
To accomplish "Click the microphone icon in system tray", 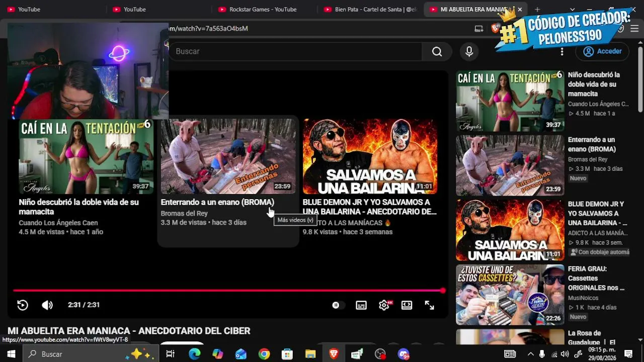I will (542, 354).
